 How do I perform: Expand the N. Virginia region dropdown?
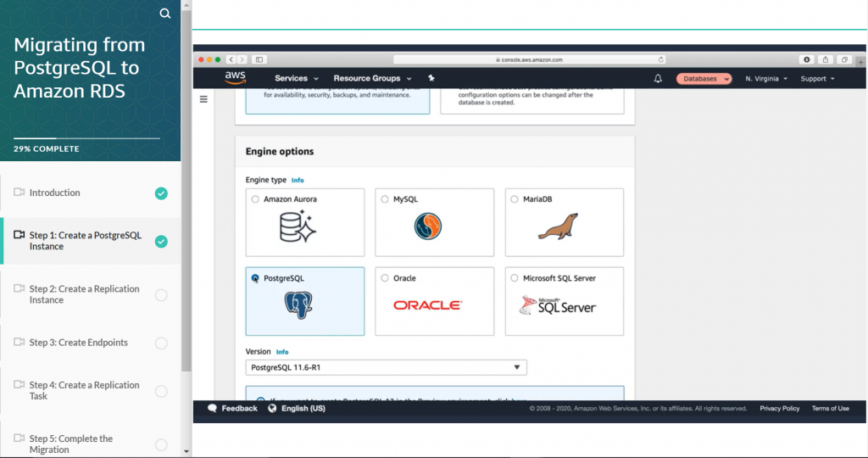tap(766, 79)
